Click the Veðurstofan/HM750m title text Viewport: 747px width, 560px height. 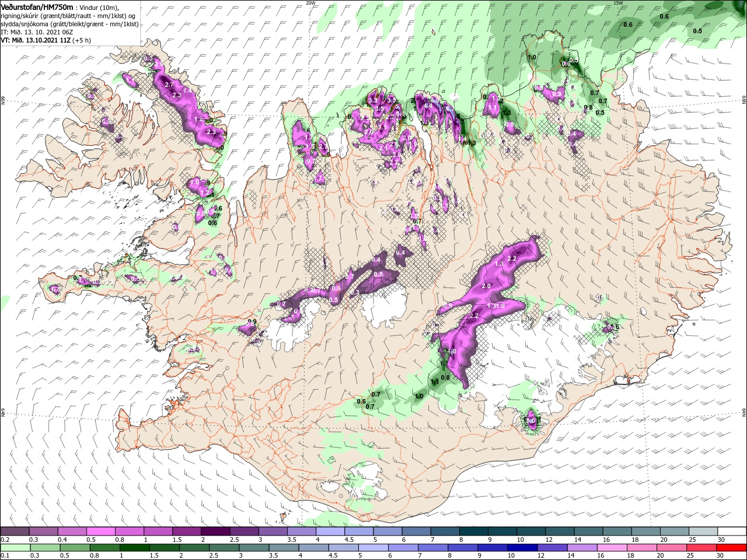point(37,6)
